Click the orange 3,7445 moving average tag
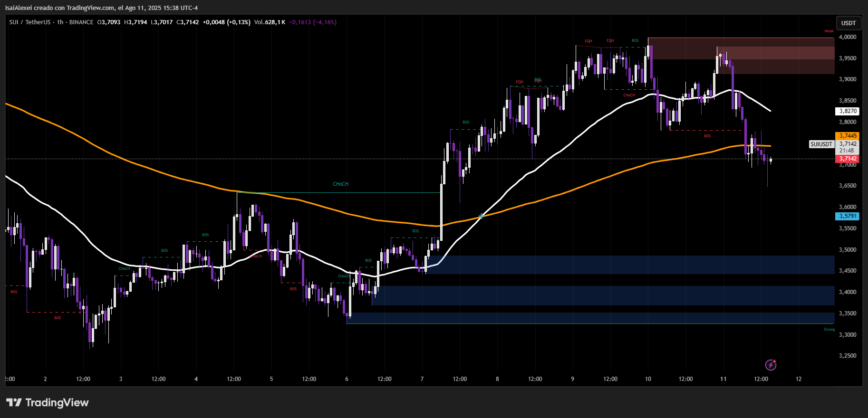The width and height of the screenshot is (868, 418). pos(848,136)
